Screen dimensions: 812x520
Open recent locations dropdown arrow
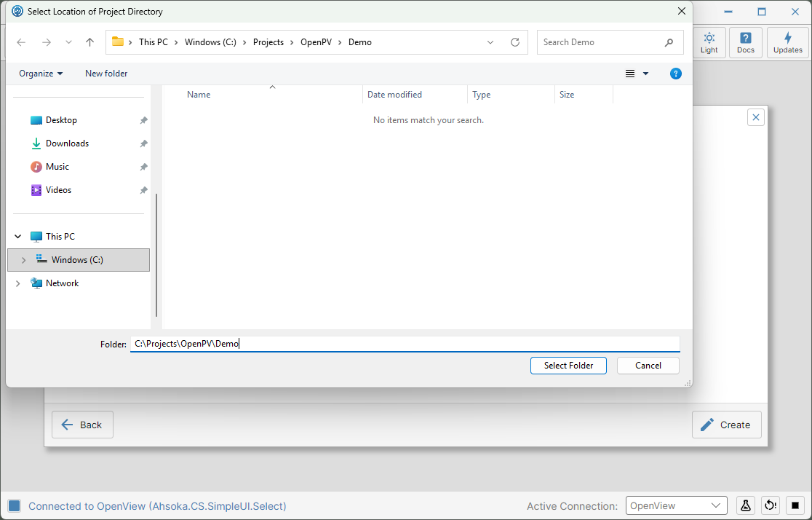coord(68,42)
